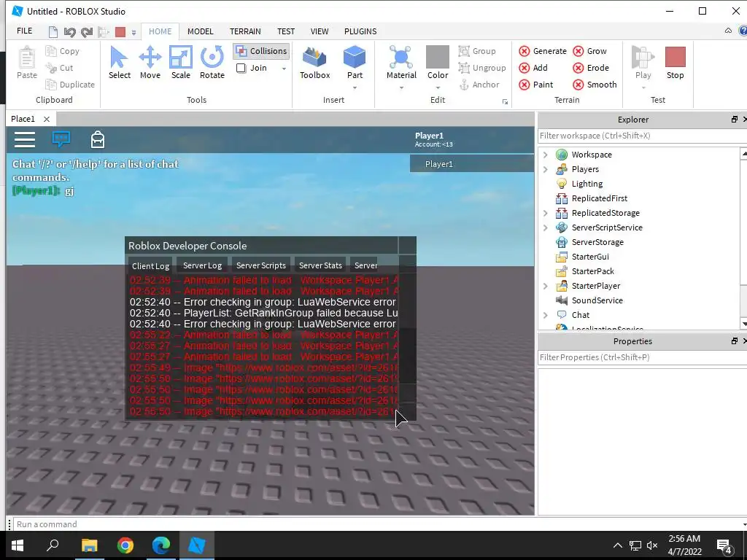Switch to the MODEL ribbon tab

coord(200,31)
